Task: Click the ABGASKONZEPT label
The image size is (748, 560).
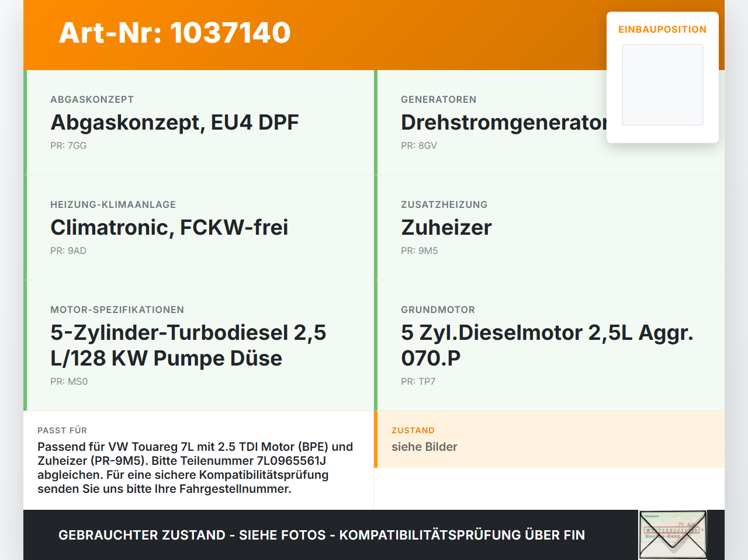Action: pos(92,99)
